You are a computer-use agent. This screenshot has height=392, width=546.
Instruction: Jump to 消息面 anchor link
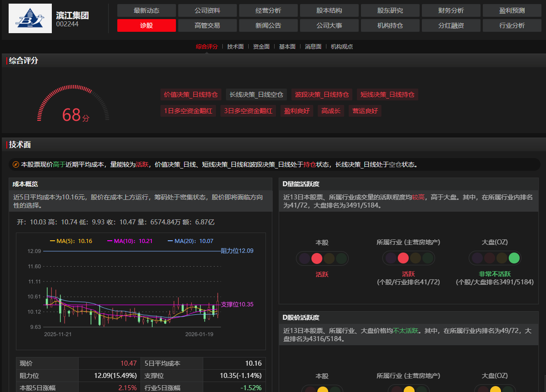(x=313, y=46)
